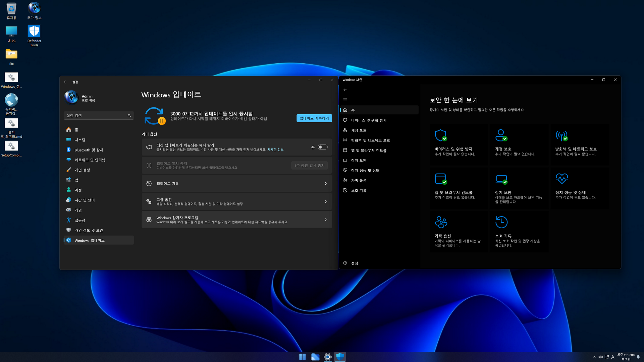Open Virus & threat protection shield tile
The image size is (644, 362).
tap(440, 135)
